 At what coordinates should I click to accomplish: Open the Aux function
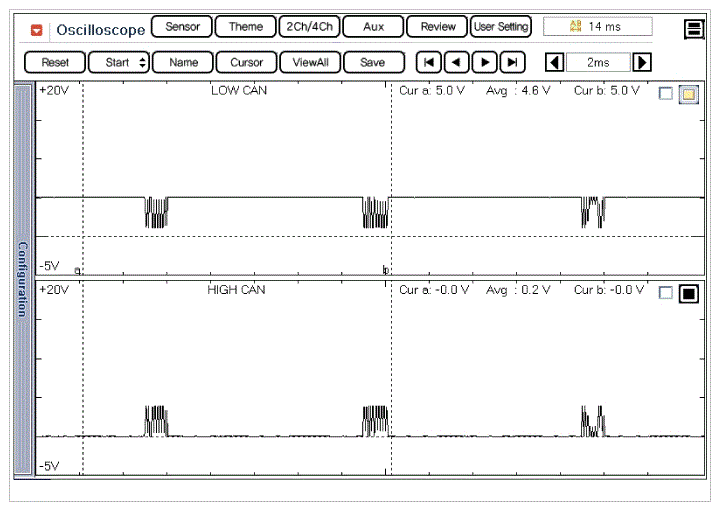(373, 27)
